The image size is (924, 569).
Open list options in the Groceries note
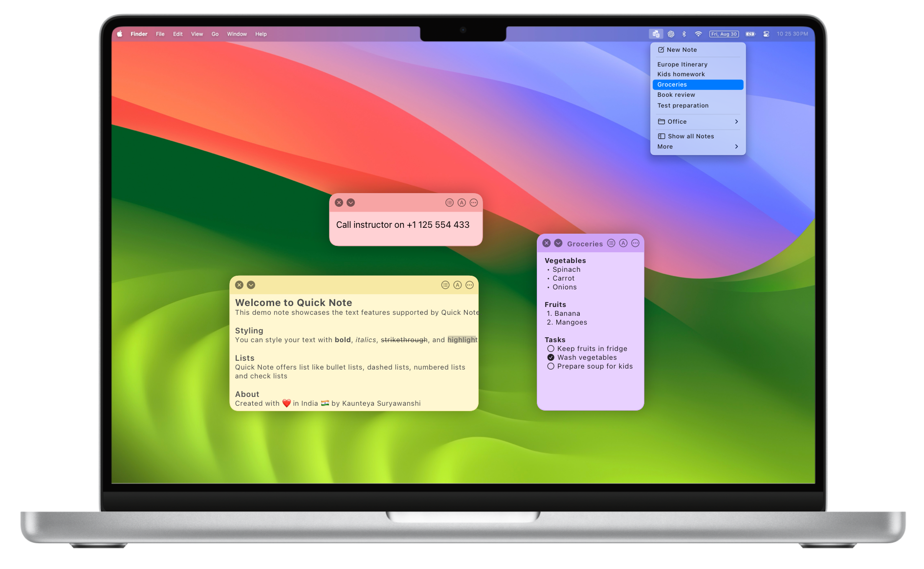(x=611, y=243)
